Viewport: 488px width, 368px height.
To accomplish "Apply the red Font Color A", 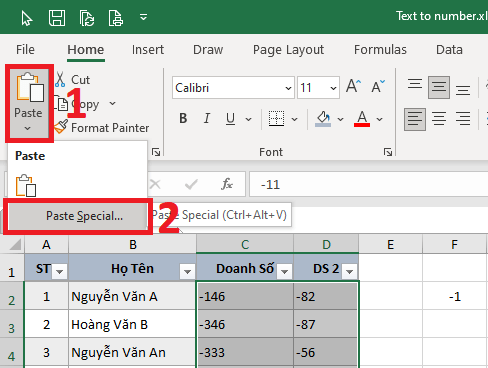I will coord(362,118).
